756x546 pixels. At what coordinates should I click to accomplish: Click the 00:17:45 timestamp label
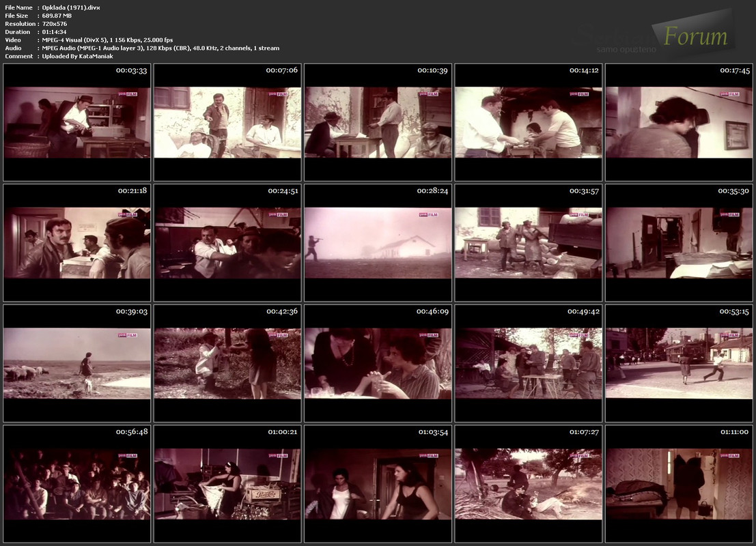click(x=735, y=70)
